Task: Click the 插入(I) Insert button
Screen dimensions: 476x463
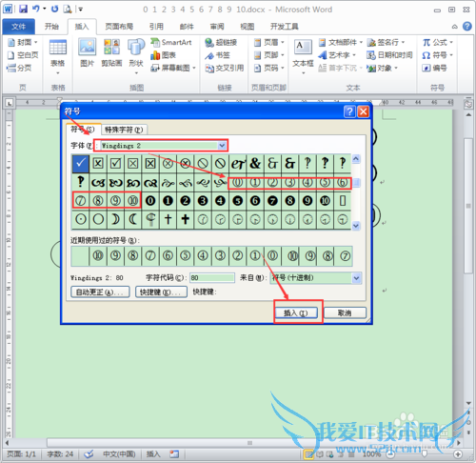Action: coord(296,313)
